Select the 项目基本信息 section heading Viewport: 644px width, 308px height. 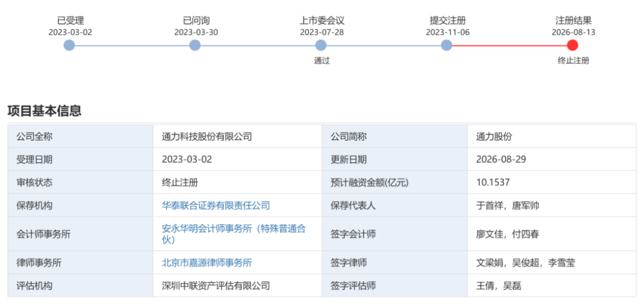(44, 111)
